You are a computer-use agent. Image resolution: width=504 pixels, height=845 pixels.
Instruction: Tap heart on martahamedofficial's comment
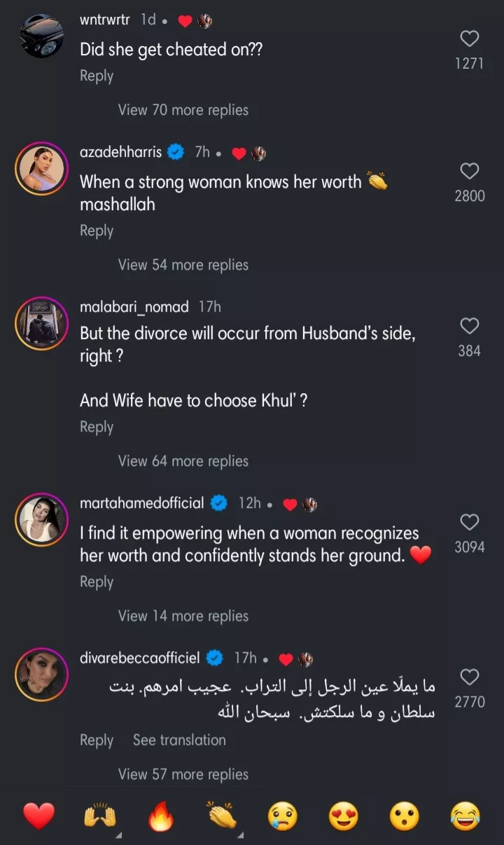pyautogui.click(x=469, y=522)
